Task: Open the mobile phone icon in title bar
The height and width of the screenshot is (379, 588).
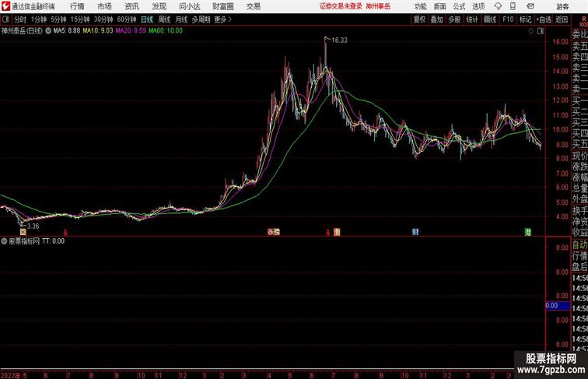Action: point(513,6)
